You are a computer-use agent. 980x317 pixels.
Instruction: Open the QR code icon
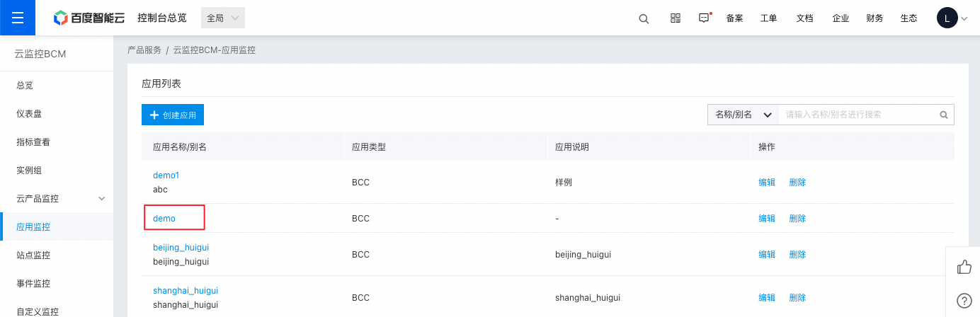coord(675,18)
